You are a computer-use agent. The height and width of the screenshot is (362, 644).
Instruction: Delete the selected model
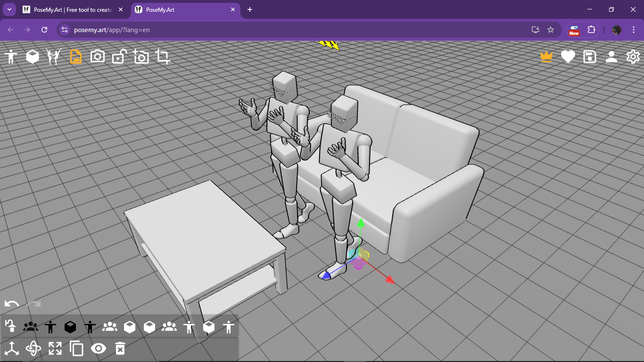point(119,348)
